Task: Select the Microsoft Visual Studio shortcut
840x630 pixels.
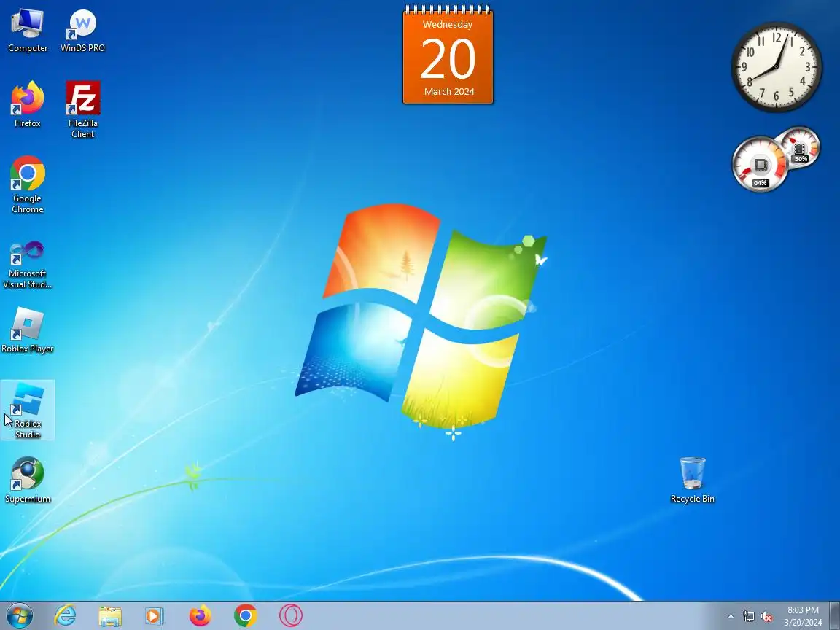Action: click(x=27, y=263)
